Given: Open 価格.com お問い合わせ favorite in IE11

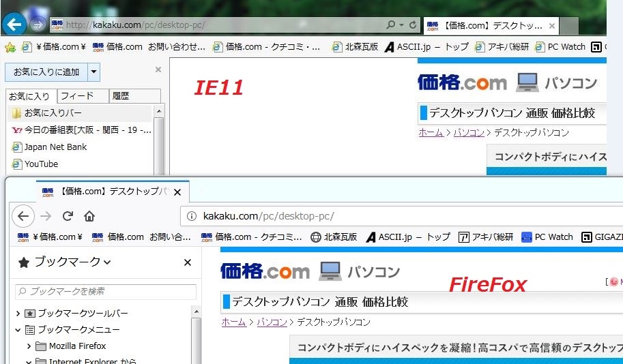Looking at the screenshot, I should click(149, 47).
